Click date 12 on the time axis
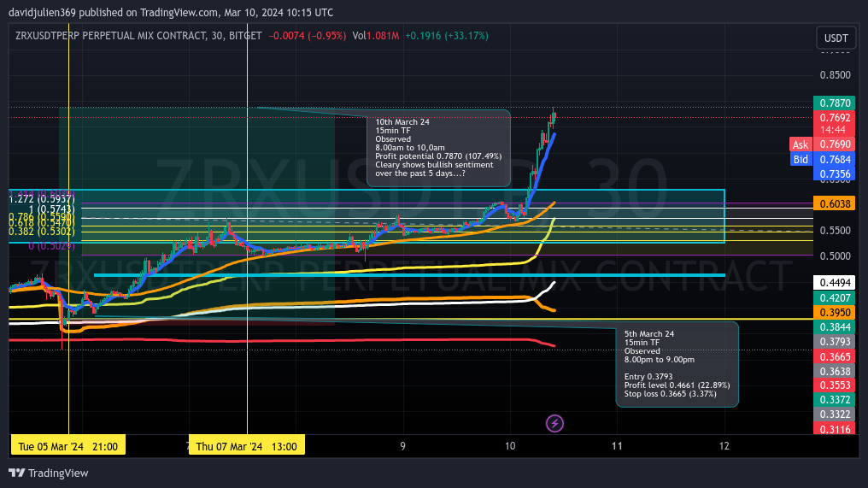868x488 pixels. 724,446
